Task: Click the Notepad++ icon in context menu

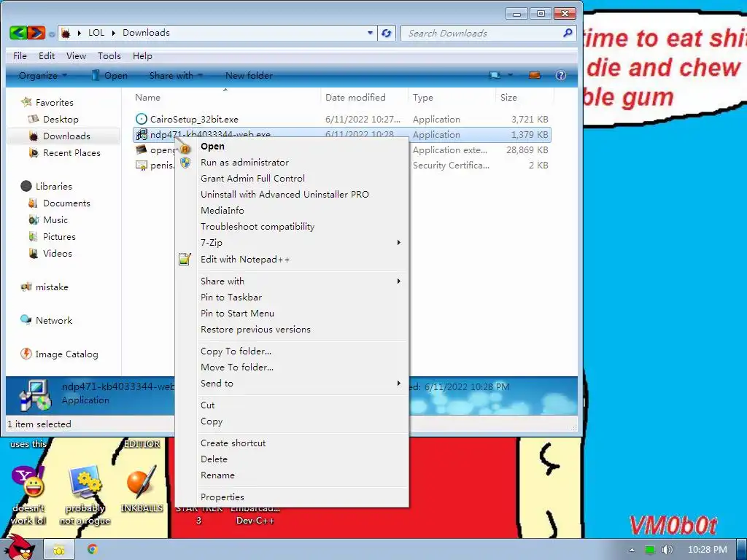Action: pos(185,259)
